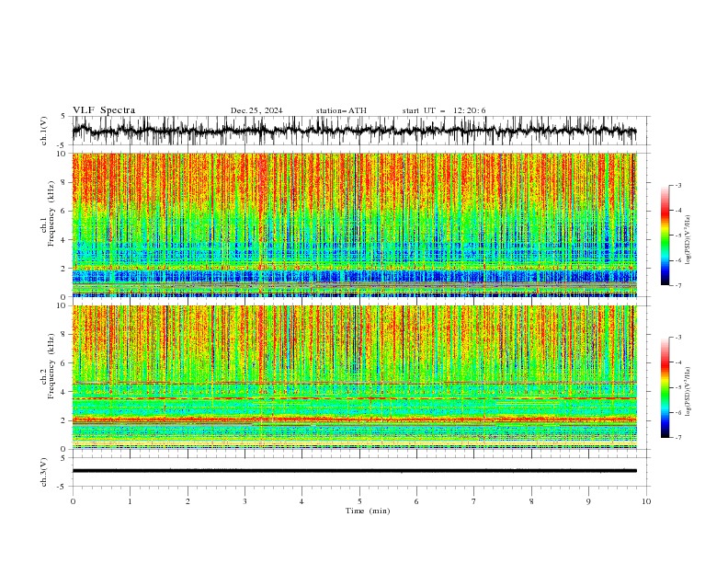Select the "ch.2 Frequency (kHz)" axis label
This screenshot has width=728, height=563.
[x=48, y=366]
